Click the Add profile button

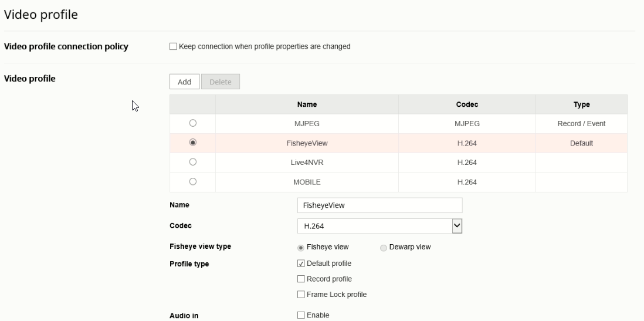(x=184, y=82)
